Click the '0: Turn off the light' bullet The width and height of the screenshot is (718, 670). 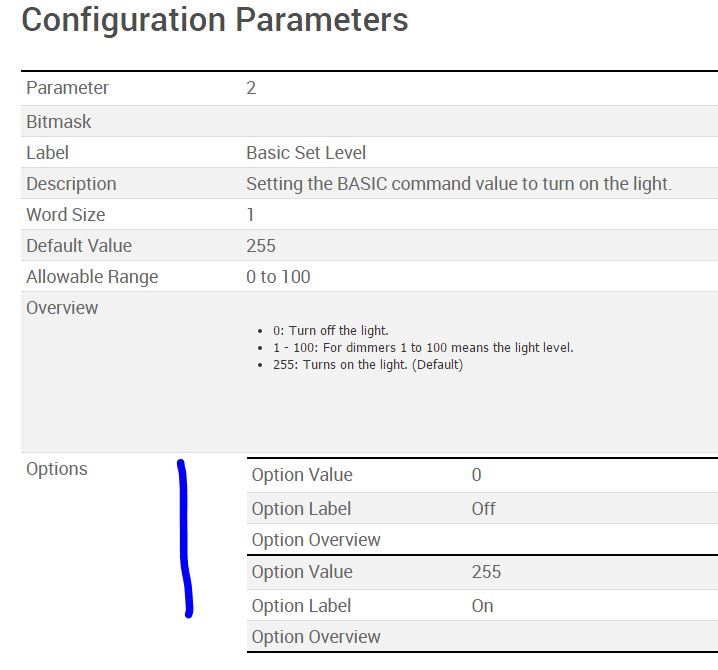pos(330,331)
